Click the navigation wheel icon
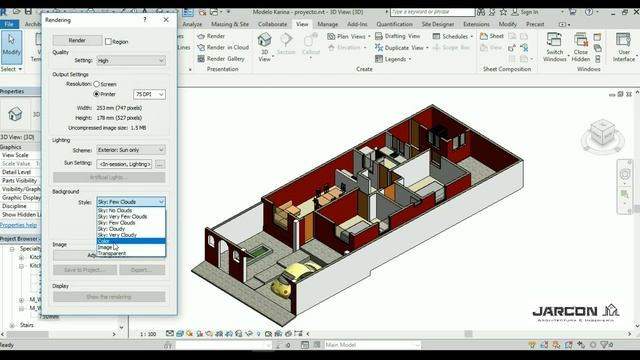Viewport: 640px width, 360px height. click(625, 174)
